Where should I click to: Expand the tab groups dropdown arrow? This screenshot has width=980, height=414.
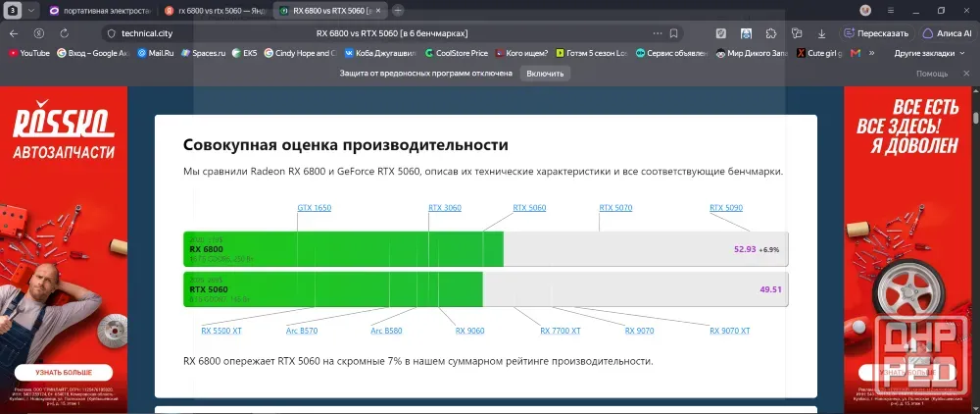click(x=31, y=11)
